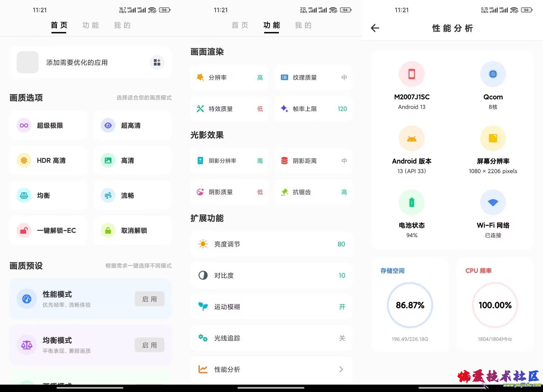Open 我的 tab on middle screen

[303, 25]
